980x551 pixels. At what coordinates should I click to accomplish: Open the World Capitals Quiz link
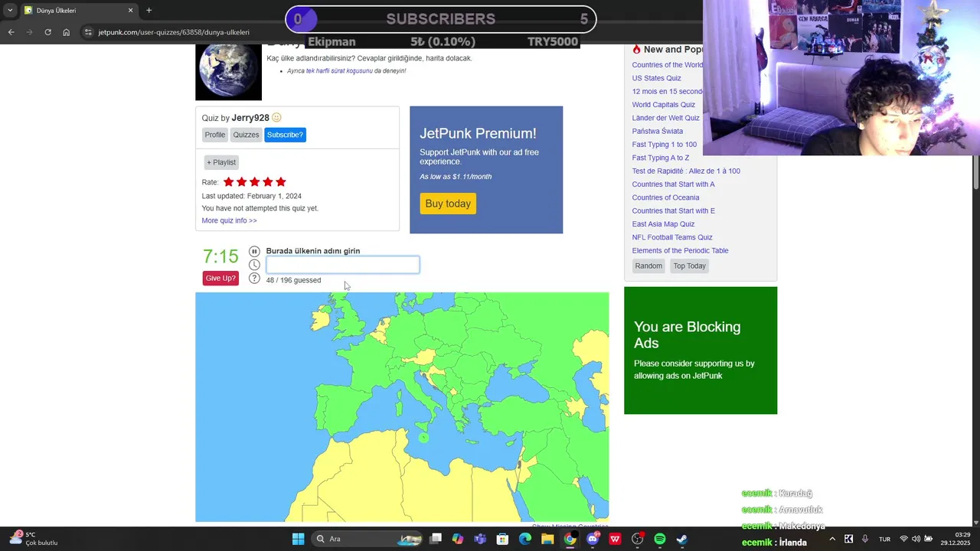pyautogui.click(x=663, y=105)
